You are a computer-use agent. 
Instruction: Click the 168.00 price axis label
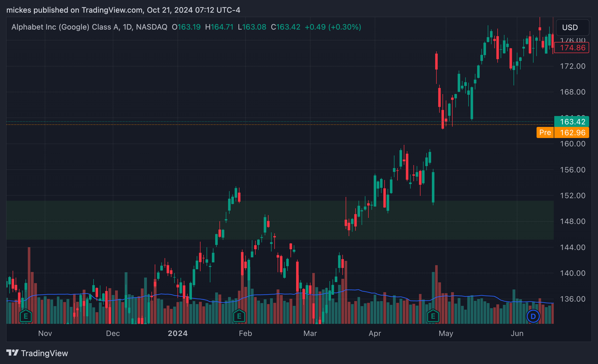(573, 92)
